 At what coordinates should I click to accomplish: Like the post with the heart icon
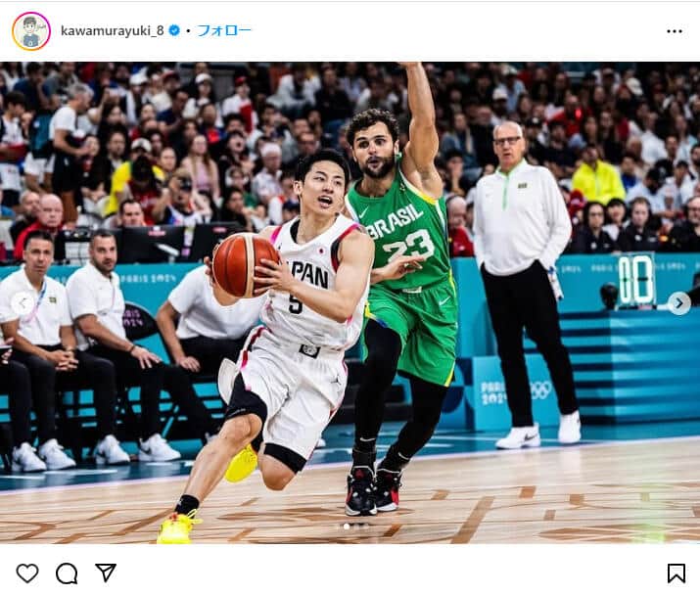tap(27, 572)
